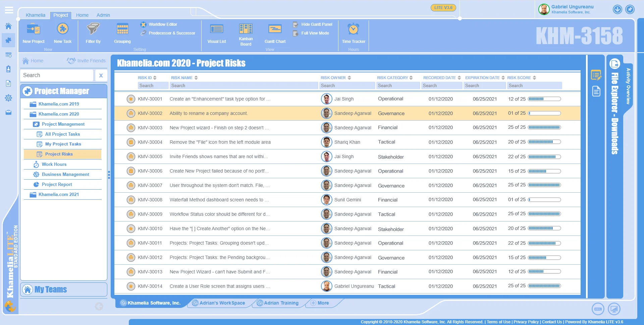The width and height of the screenshot is (644, 325).
Task: Sort by RISK ID column arrows
Action: (155, 78)
